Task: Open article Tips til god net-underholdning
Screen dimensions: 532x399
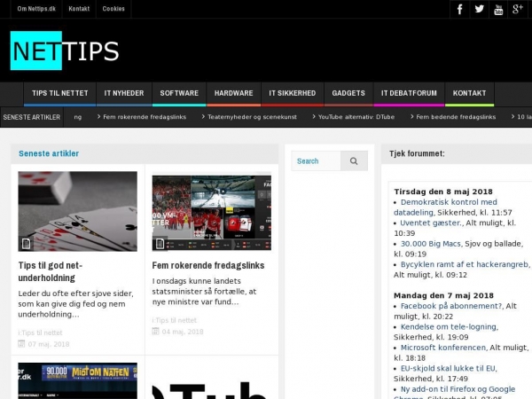Action: [51, 271]
